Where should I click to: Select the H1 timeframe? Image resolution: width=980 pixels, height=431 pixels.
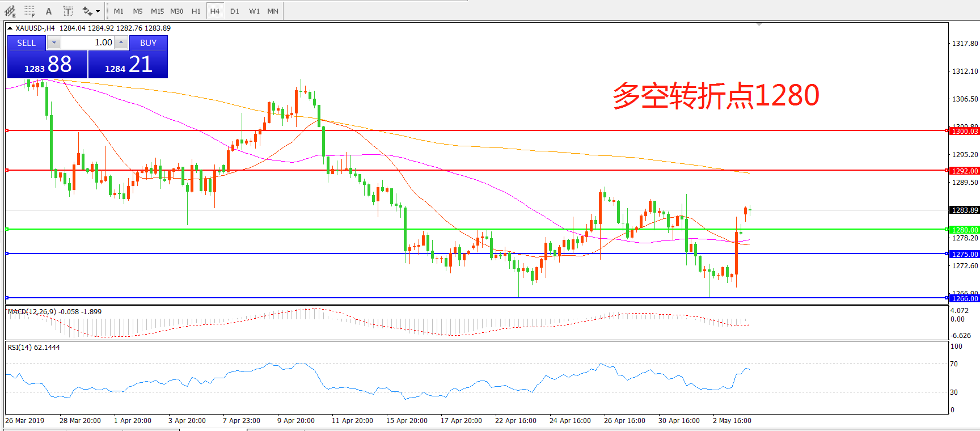click(x=196, y=11)
